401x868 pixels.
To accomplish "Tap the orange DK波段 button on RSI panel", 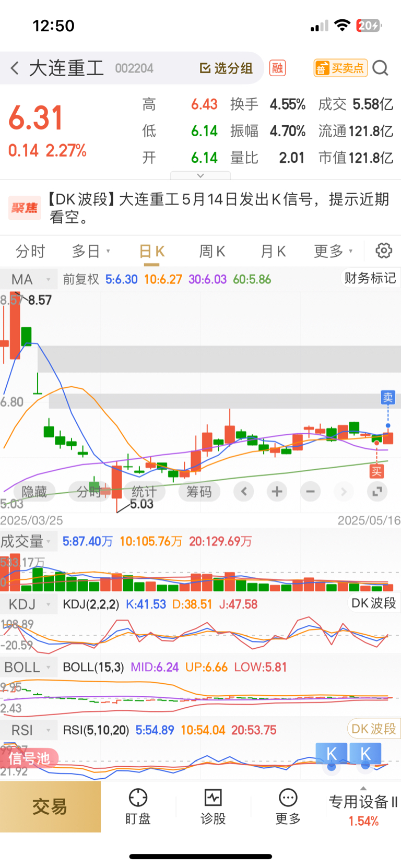I will tap(373, 729).
